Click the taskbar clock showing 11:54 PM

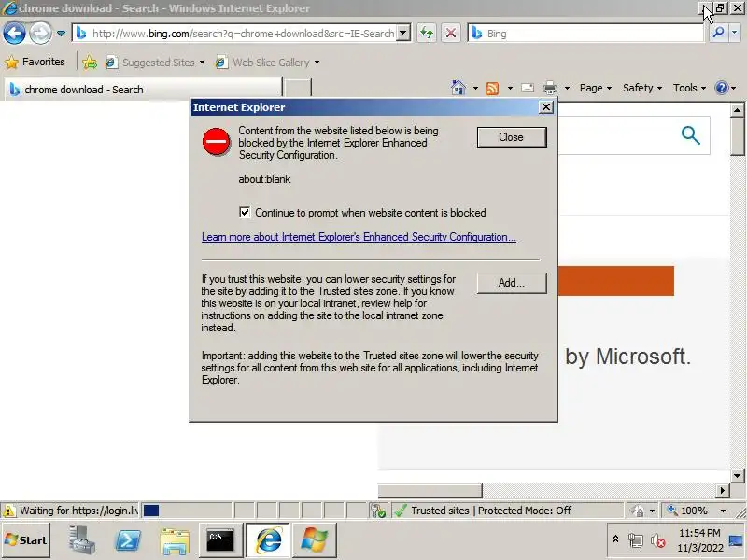point(699,540)
